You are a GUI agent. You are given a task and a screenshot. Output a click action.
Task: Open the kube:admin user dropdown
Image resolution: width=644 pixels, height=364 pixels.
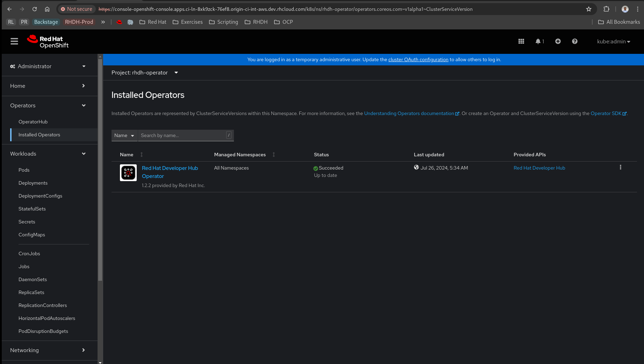(614, 41)
